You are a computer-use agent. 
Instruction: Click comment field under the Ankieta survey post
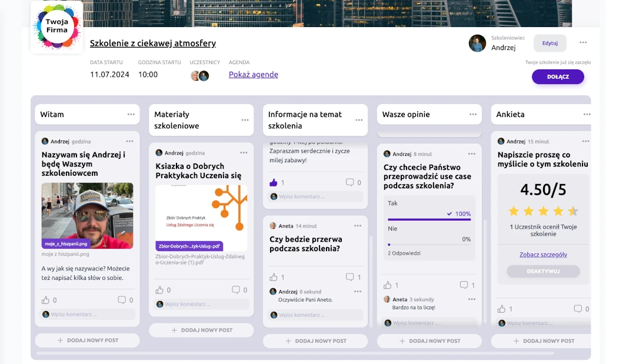[x=544, y=323]
